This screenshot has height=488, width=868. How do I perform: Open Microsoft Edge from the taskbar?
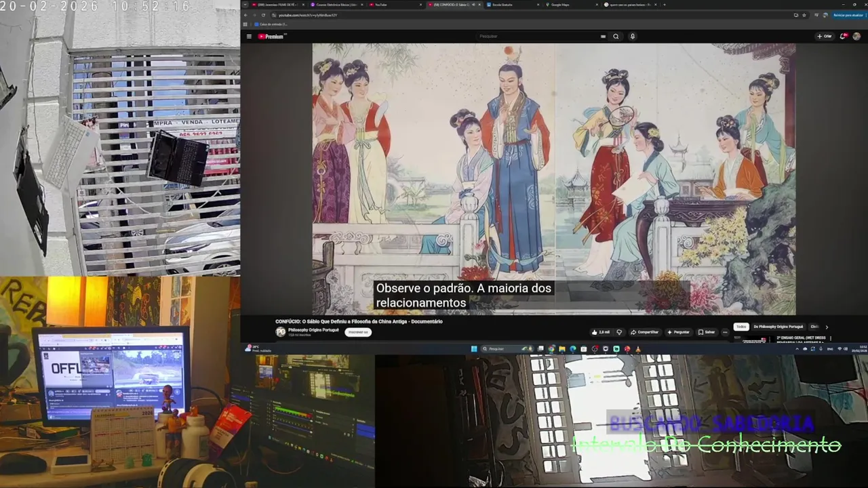point(573,349)
